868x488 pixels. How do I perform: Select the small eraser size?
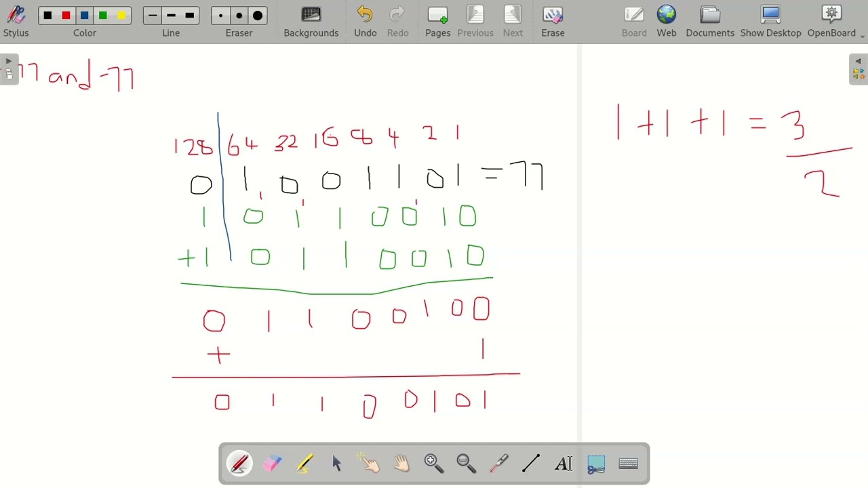click(220, 16)
